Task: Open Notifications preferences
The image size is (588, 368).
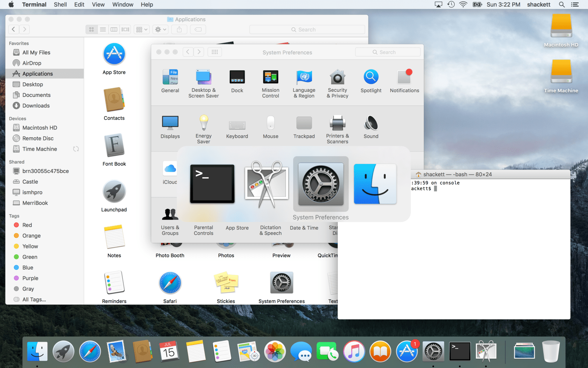Action: [x=405, y=82]
